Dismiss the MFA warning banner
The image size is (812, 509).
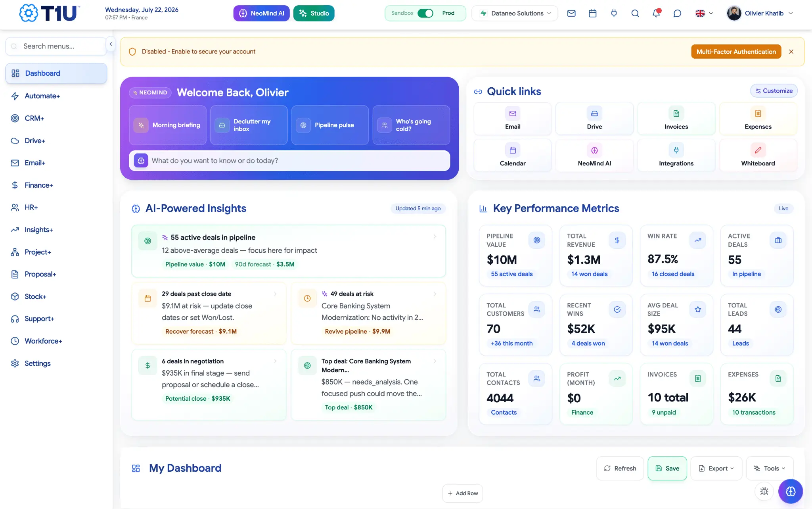[x=791, y=52]
